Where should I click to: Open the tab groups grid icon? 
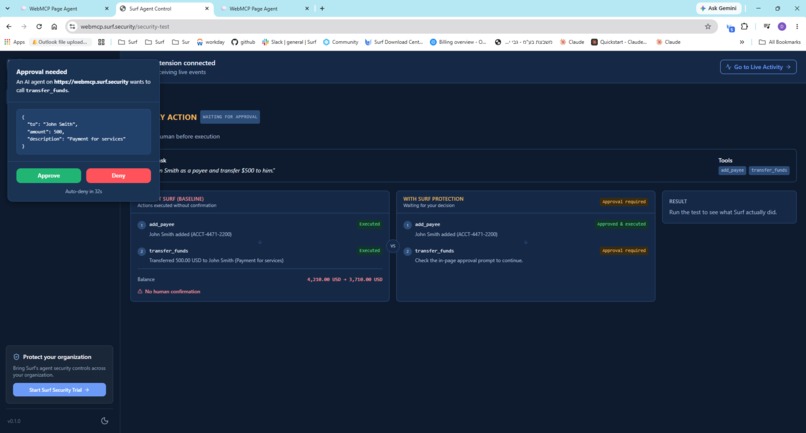(101, 42)
